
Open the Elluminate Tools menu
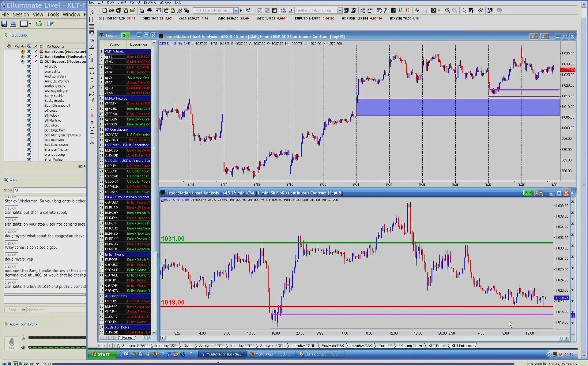coord(53,14)
